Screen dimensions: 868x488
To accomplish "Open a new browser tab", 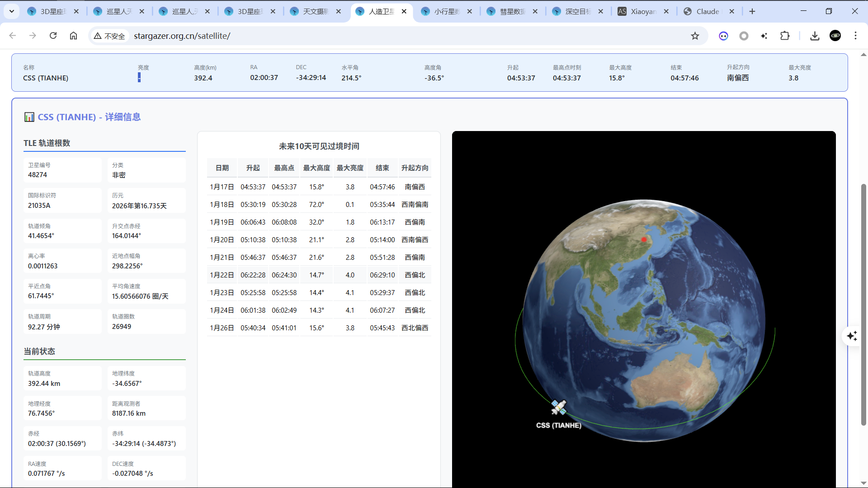I will point(752,11).
